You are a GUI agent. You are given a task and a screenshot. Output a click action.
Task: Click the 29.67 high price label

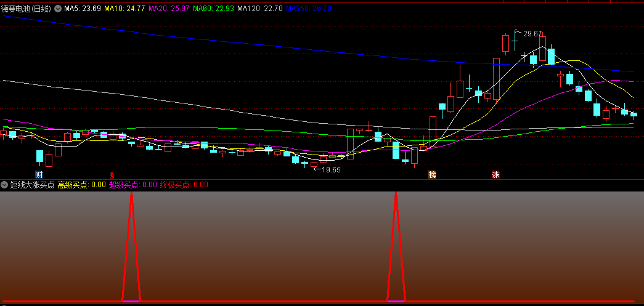(532, 34)
